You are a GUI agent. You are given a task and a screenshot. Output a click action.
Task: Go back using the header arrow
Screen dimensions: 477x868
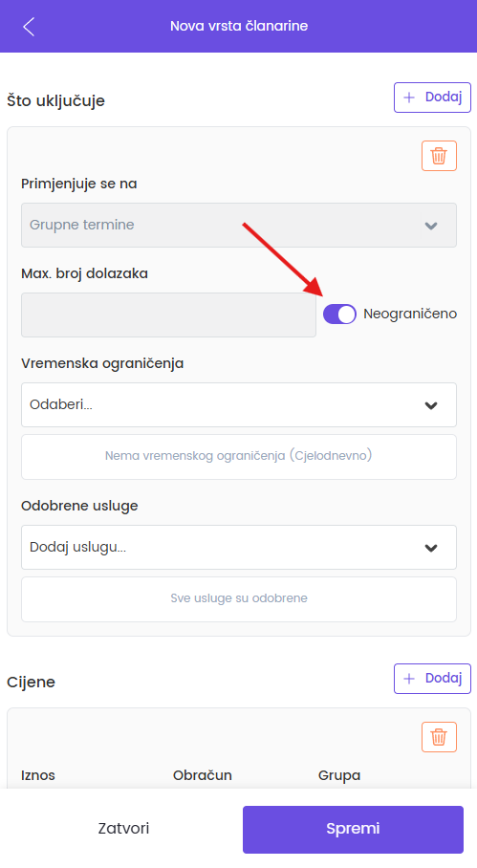tap(29, 26)
